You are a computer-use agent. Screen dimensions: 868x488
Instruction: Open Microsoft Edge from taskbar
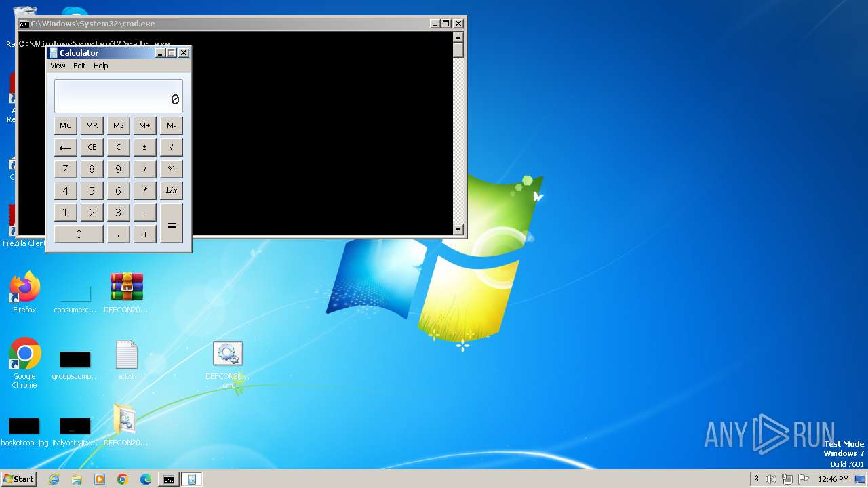click(x=146, y=479)
